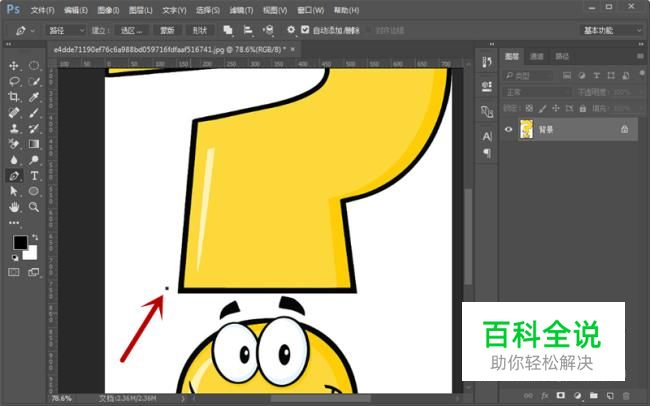Image resolution: width=650 pixels, height=406 pixels.
Task: Select the Move tool
Action: click(x=14, y=66)
